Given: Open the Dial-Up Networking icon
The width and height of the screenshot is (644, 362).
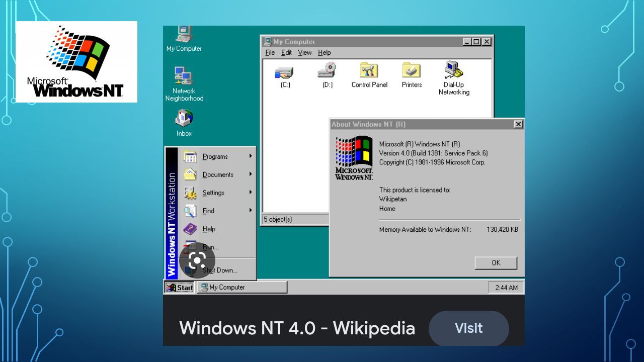Looking at the screenshot, I should tap(454, 78).
